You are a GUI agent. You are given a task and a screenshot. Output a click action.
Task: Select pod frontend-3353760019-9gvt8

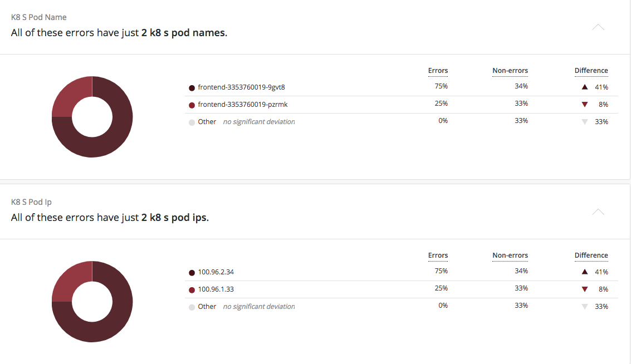point(242,87)
